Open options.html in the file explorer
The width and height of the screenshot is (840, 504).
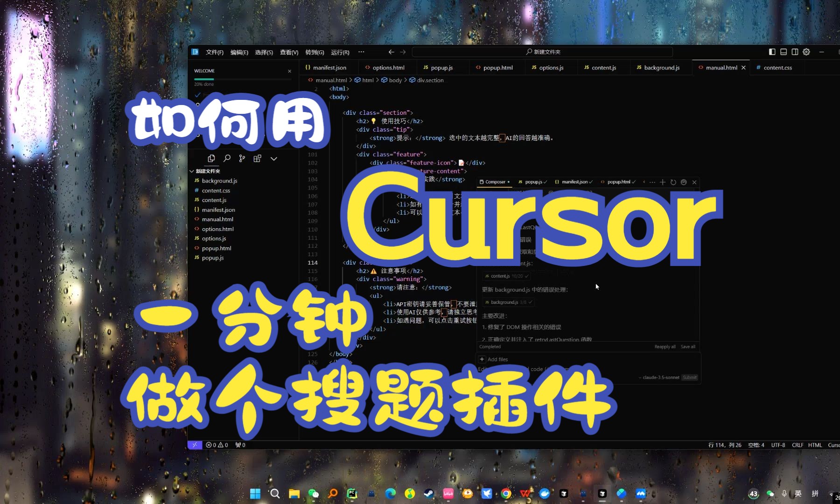[217, 229]
